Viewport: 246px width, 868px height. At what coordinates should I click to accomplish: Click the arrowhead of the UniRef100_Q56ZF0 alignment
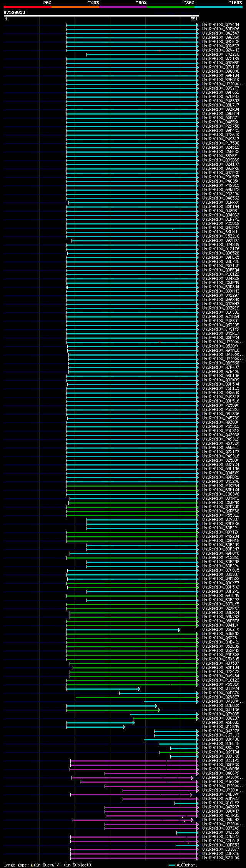coord(180,630)
